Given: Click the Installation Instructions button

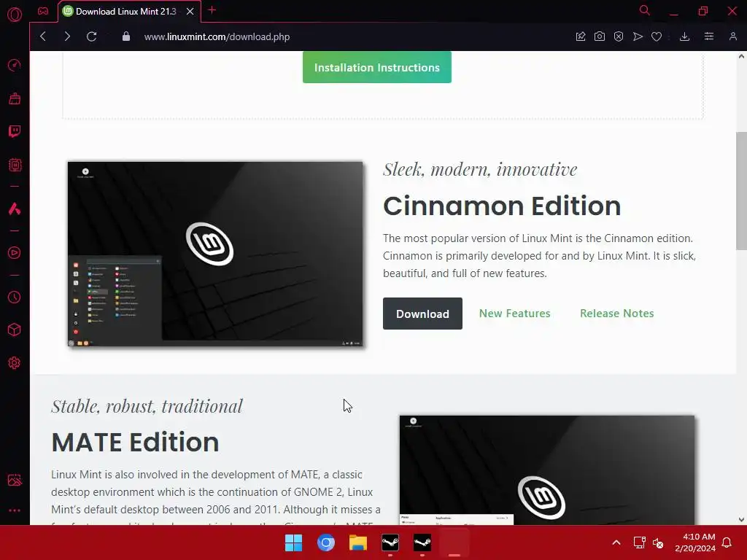Looking at the screenshot, I should click(377, 67).
